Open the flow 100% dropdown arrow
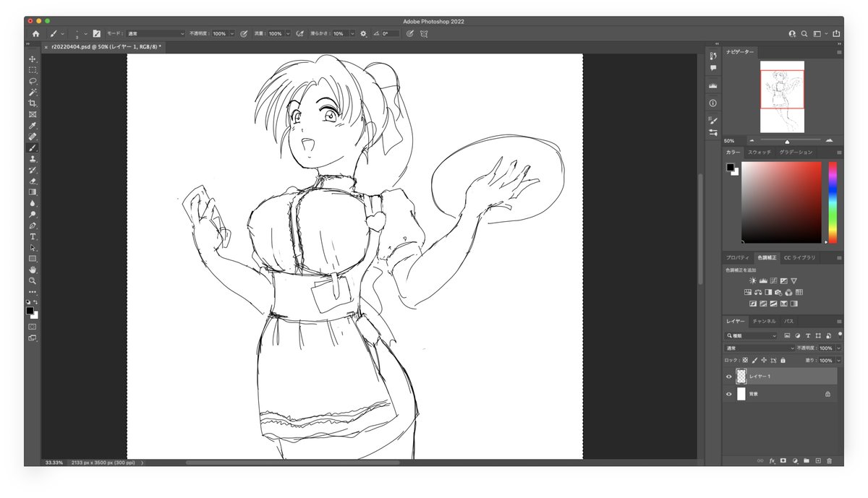The height and width of the screenshot is (498, 868). click(x=288, y=33)
